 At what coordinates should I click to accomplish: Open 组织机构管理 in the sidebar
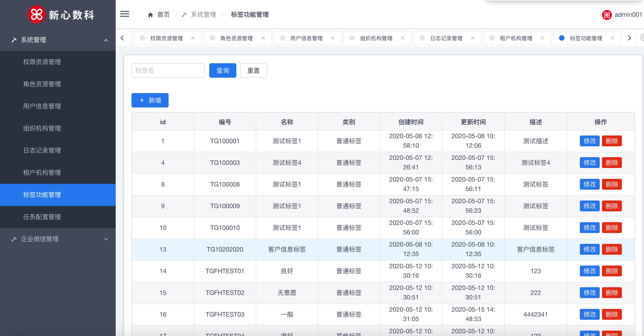(42, 128)
